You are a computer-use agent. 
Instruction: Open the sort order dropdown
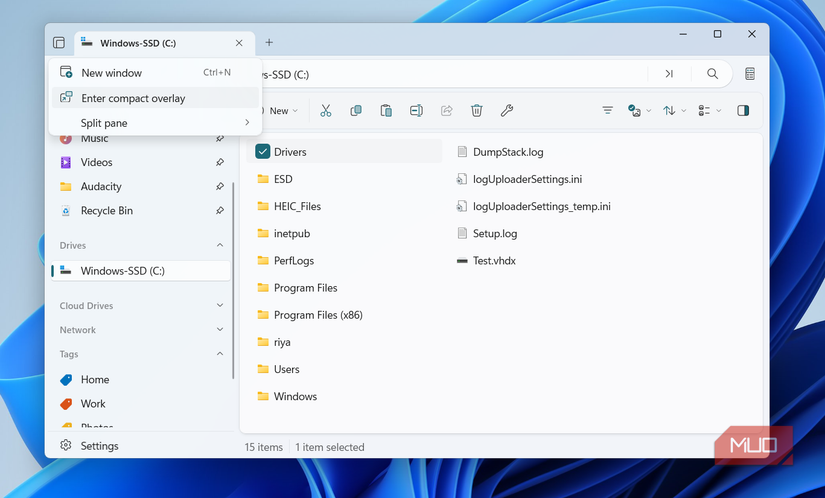[x=674, y=111]
